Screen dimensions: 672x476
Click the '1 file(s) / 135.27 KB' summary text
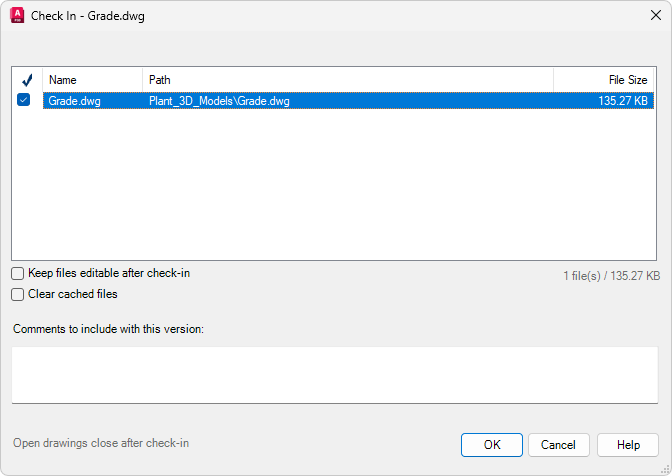point(610,275)
